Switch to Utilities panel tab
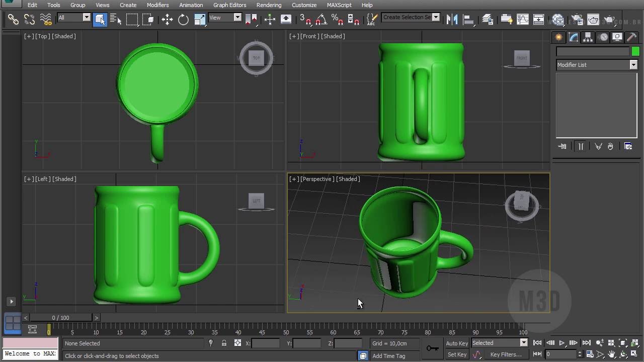Screen dimensions: 644x362 (x=632, y=37)
